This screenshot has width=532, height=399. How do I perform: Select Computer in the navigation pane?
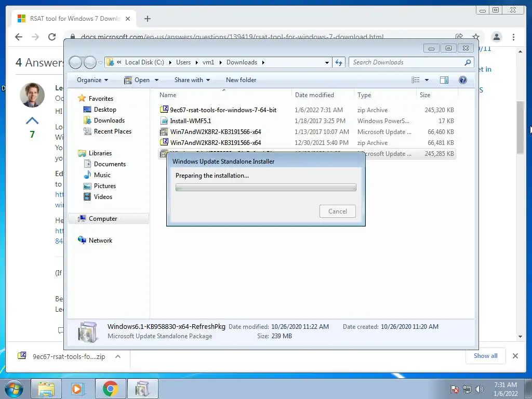click(109, 219)
